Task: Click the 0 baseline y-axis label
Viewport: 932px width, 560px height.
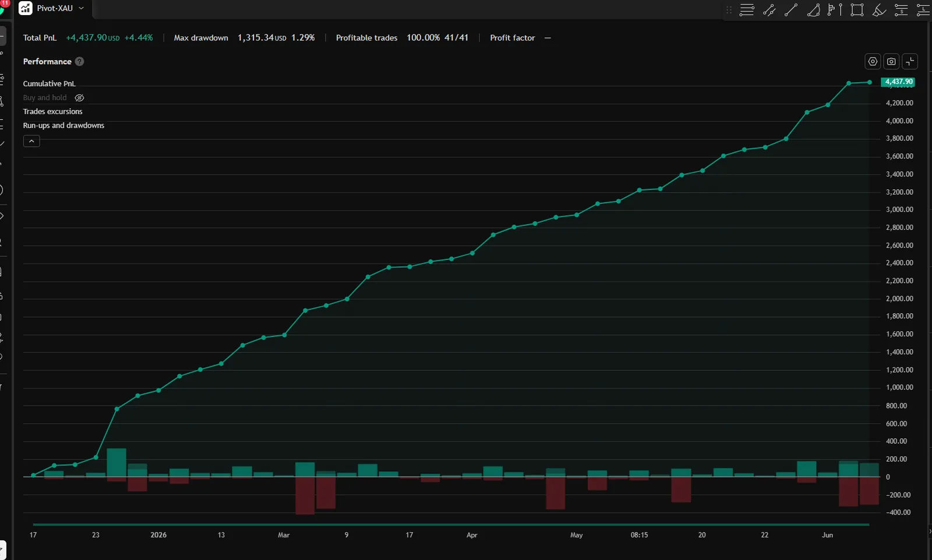Action: 888,477
